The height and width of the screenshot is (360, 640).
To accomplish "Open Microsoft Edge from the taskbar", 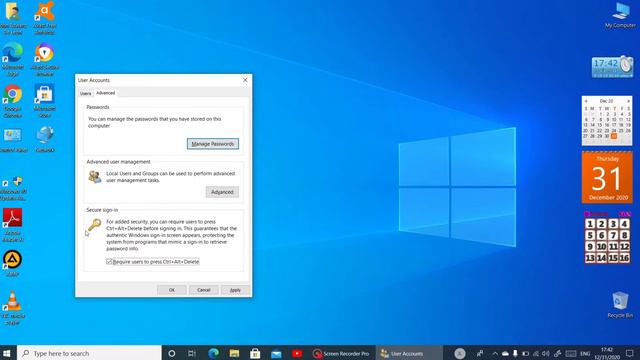I will tap(213, 353).
